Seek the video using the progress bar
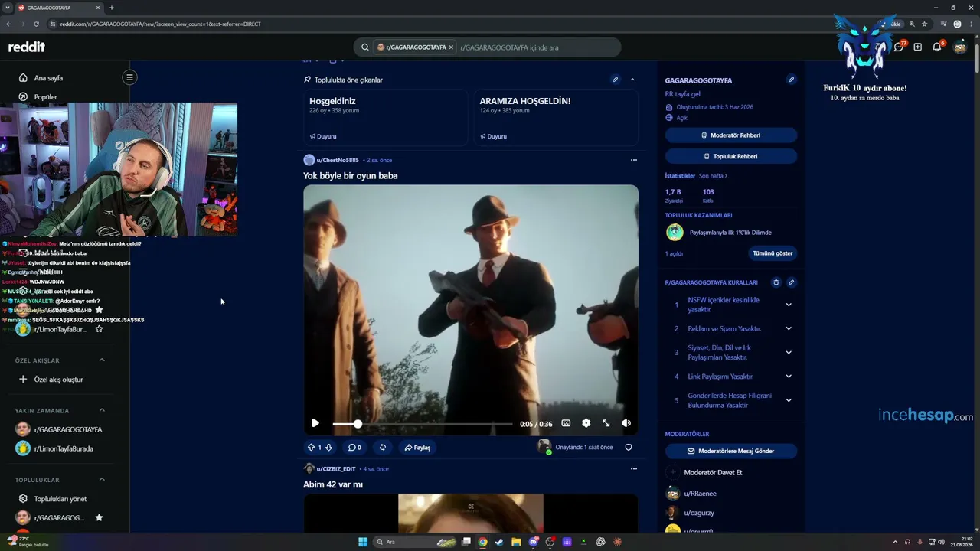The width and height of the screenshot is (980, 551). pyautogui.click(x=423, y=424)
